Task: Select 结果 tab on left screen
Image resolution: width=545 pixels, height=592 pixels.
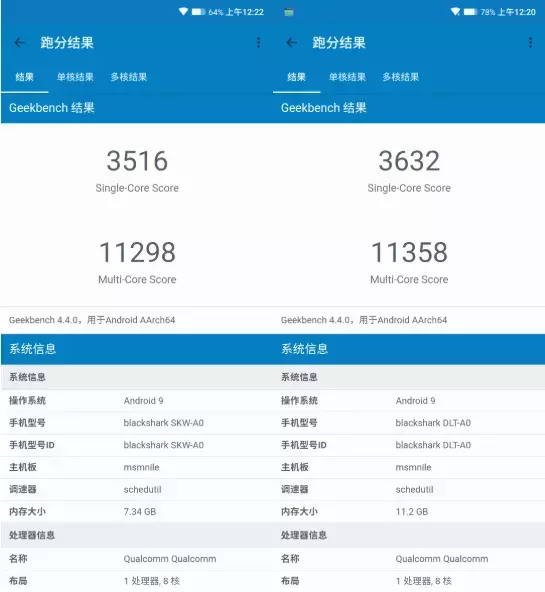Action: click(25, 77)
